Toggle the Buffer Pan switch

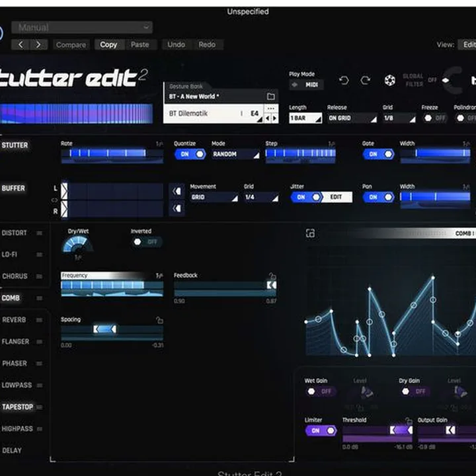[379, 197]
